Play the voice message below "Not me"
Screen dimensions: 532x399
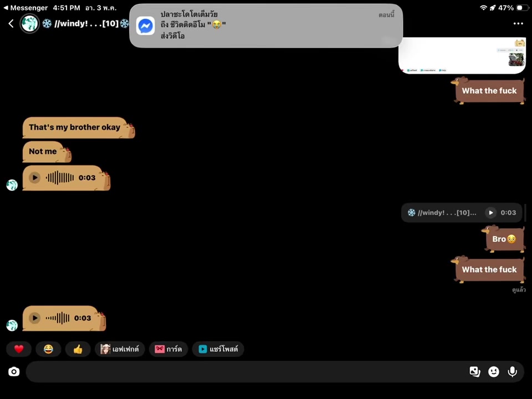[x=34, y=177]
